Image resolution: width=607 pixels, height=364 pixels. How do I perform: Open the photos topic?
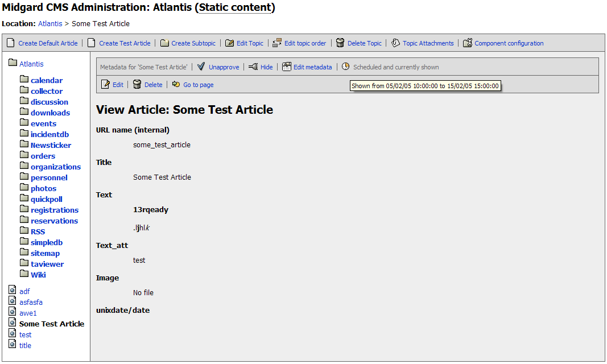coord(43,189)
